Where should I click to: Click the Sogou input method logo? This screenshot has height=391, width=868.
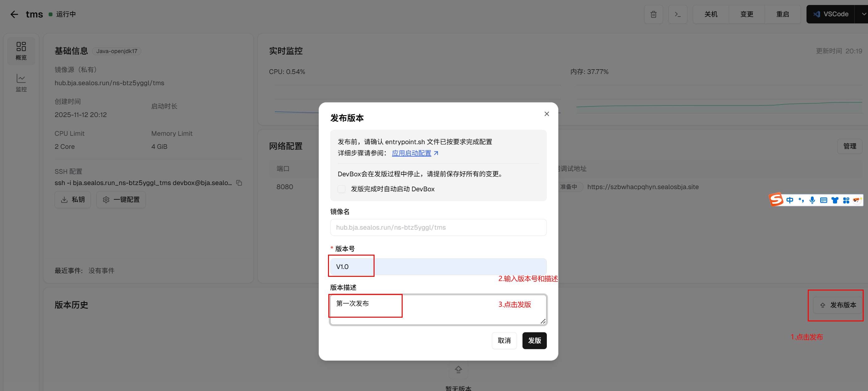point(776,200)
